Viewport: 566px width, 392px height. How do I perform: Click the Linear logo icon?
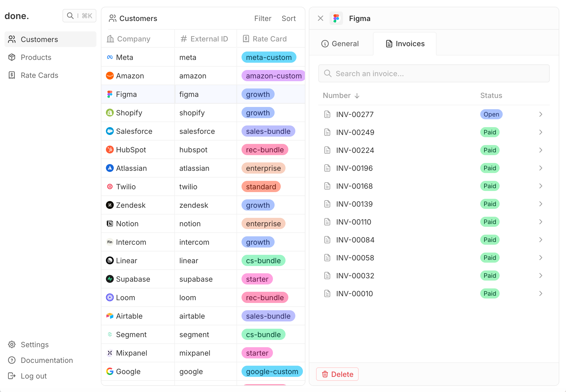coord(110,260)
